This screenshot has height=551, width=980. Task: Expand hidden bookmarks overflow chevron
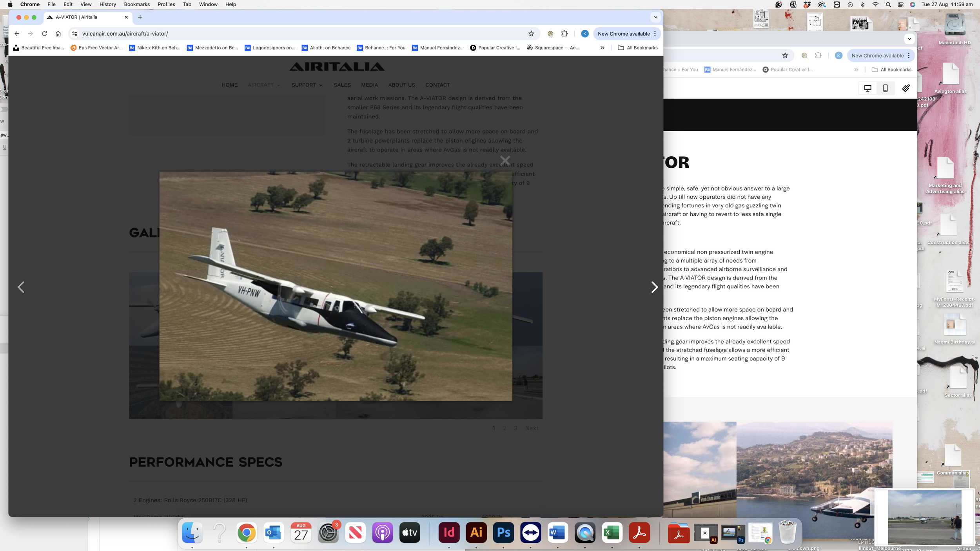pyautogui.click(x=602, y=48)
